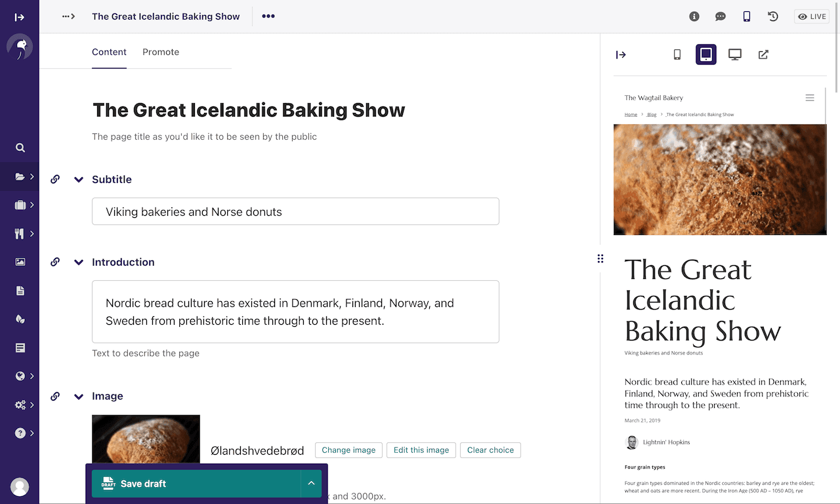Image resolution: width=840 pixels, height=504 pixels.
Task: Copy the anchor link for Subtitle
Action: click(x=55, y=179)
